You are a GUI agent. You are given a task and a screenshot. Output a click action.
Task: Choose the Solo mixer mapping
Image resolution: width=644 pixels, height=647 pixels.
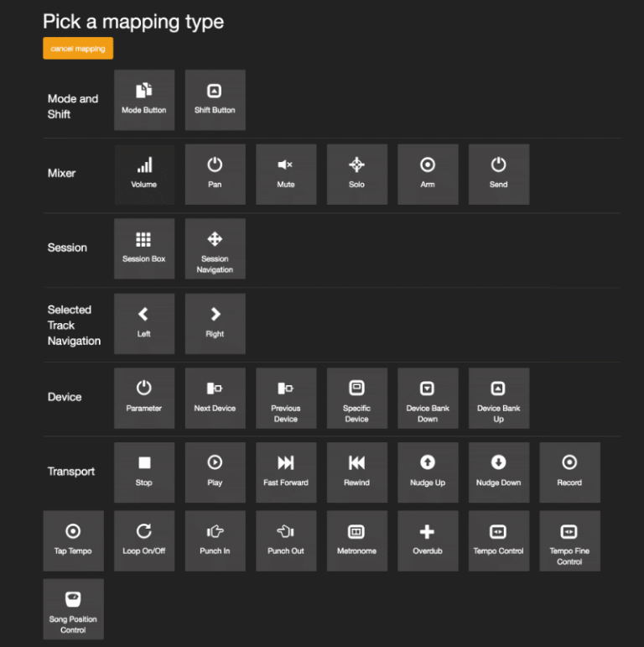click(x=356, y=175)
